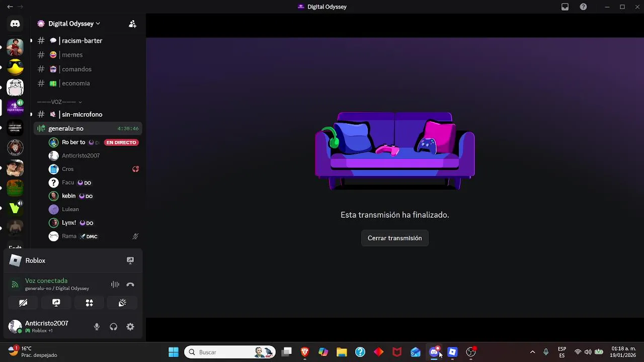This screenshot has width=644, height=362.
Task: Open Help icon in title bar
Action: 583,7
